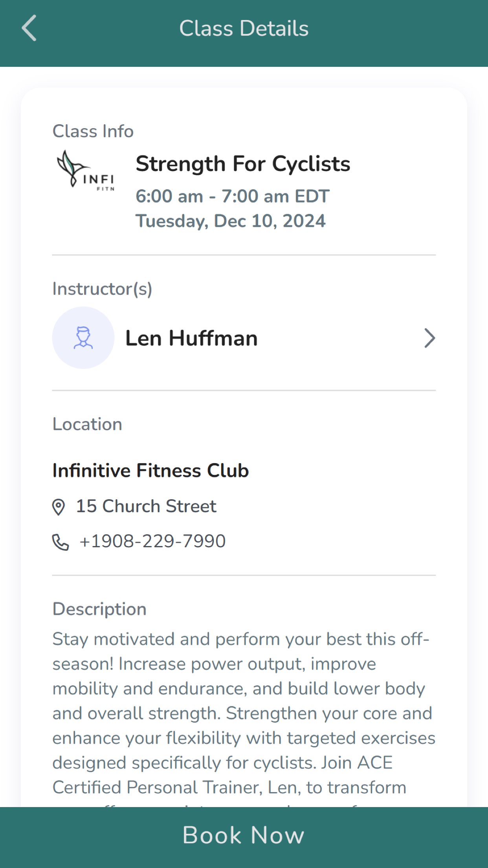The image size is (488, 868).
Task: Tap the phone handset icon
Action: point(61,542)
